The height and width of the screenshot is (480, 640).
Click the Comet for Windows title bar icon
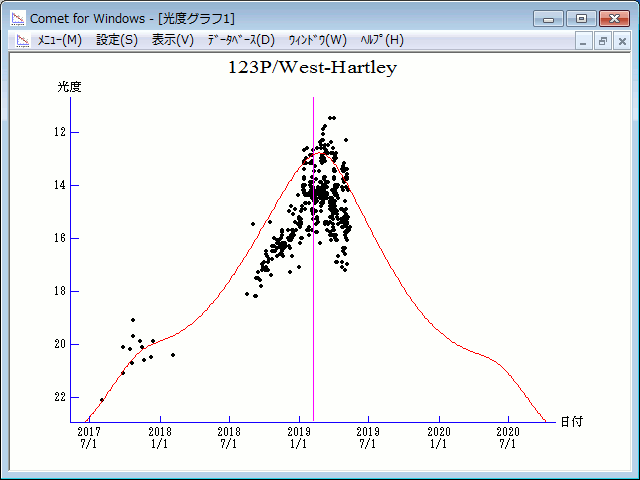(16, 18)
